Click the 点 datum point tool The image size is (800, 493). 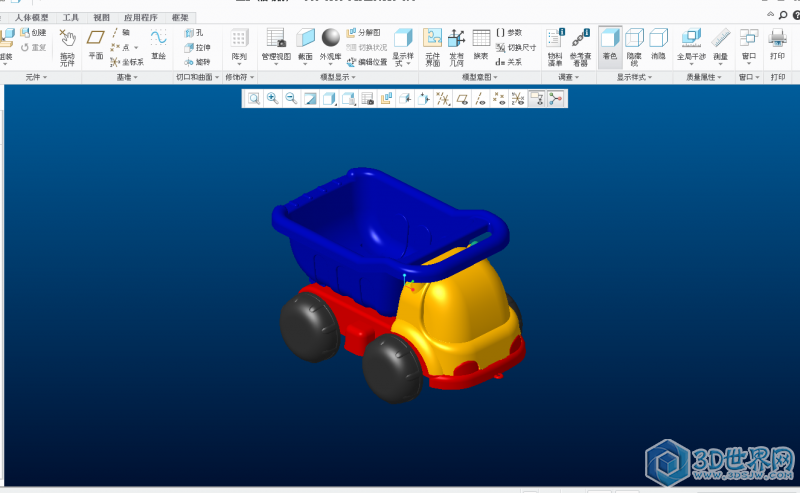pos(120,47)
